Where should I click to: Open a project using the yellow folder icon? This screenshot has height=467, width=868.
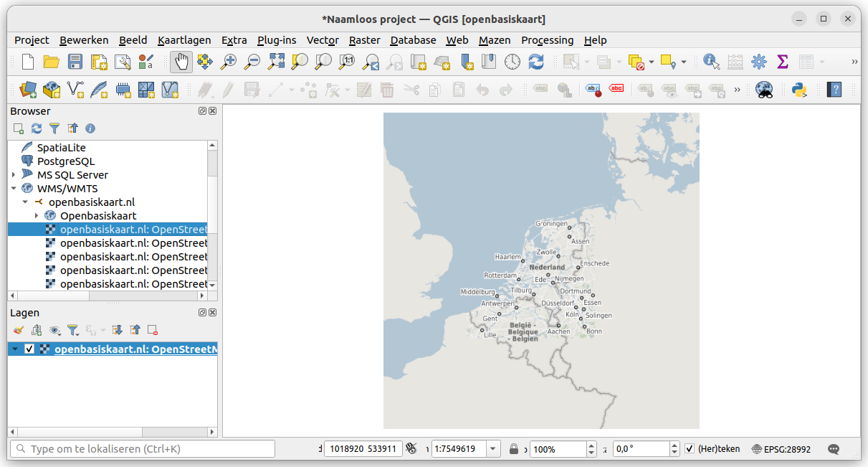51,62
